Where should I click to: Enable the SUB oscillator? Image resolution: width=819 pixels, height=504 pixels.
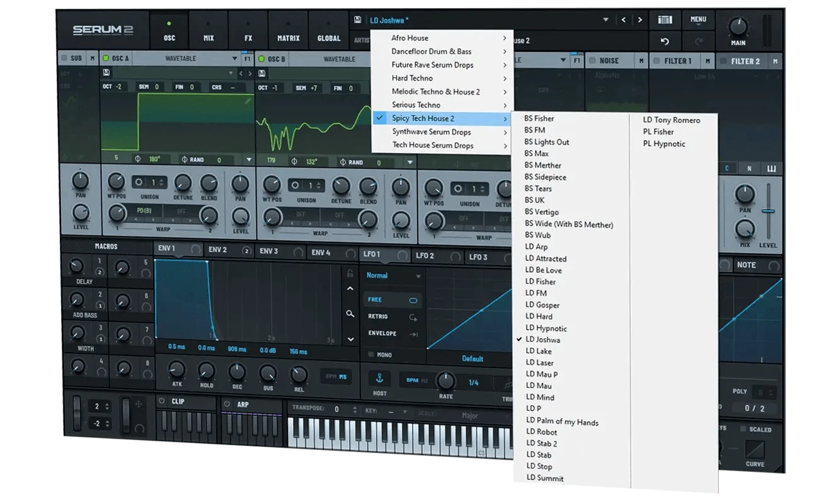pyautogui.click(x=64, y=59)
